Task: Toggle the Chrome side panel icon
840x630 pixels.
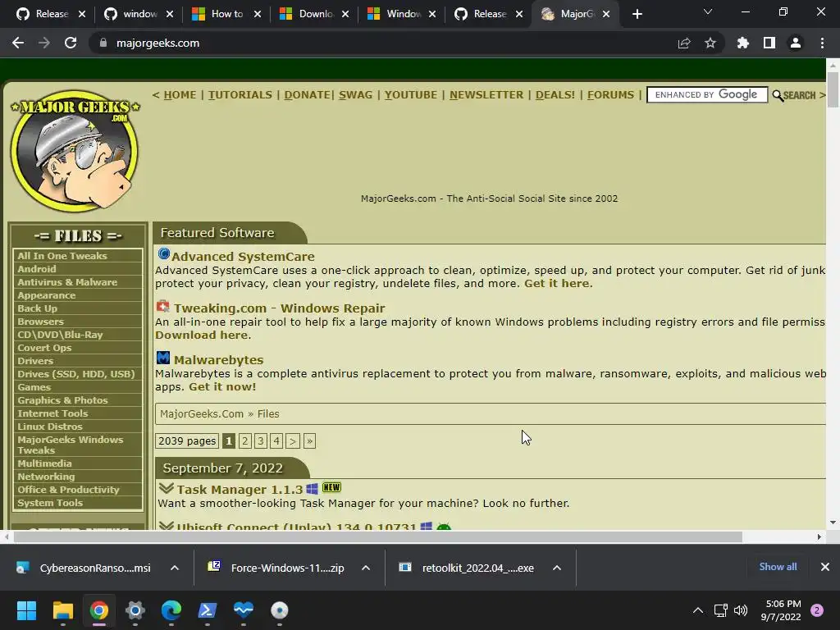Action: click(x=769, y=43)
